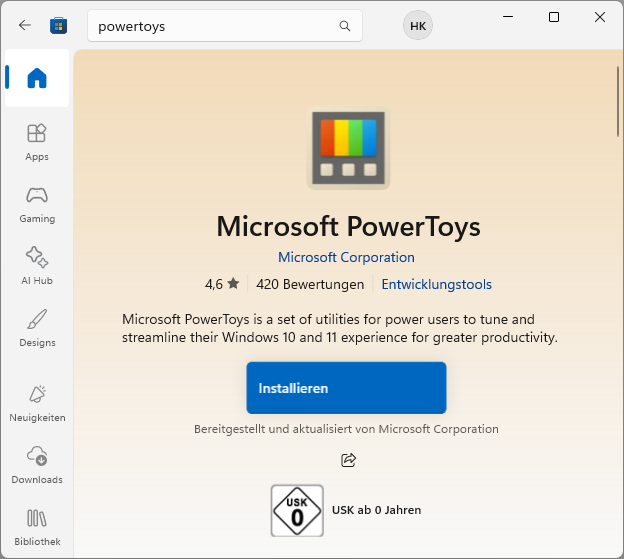Viewport: 624px width, 559px height.
Task: Click the search field containing powertoys
Action: (x=215, y=27)
